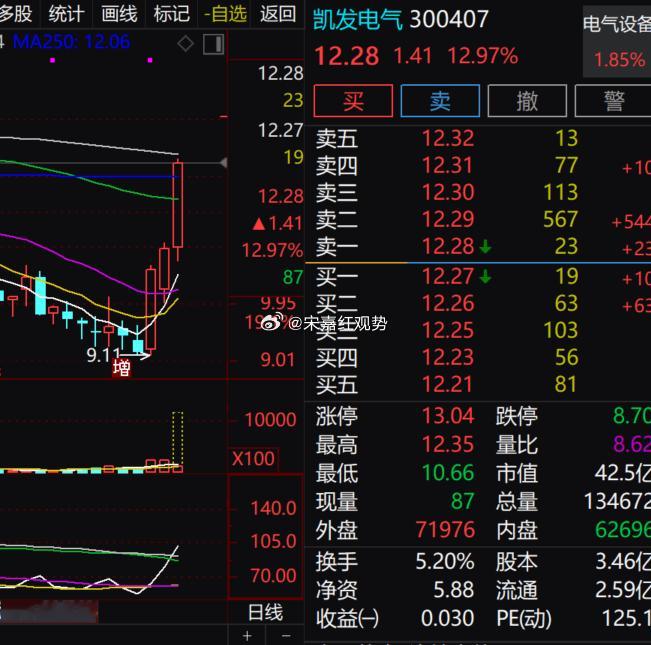Image resolution: width=651 pixels, height=645 pixels.
Task: Click 外盘 value 71976
Action: (445, 530)
